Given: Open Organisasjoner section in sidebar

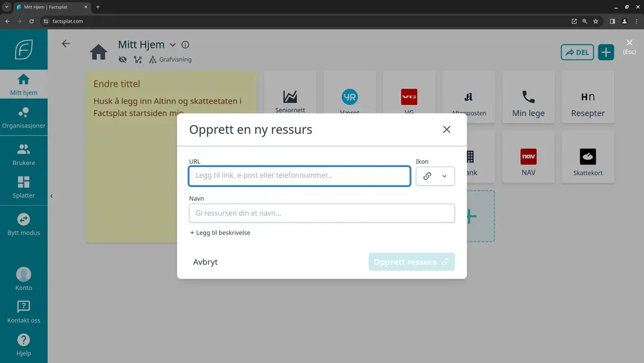Looking at the screenshot, I should click(24, 117).
